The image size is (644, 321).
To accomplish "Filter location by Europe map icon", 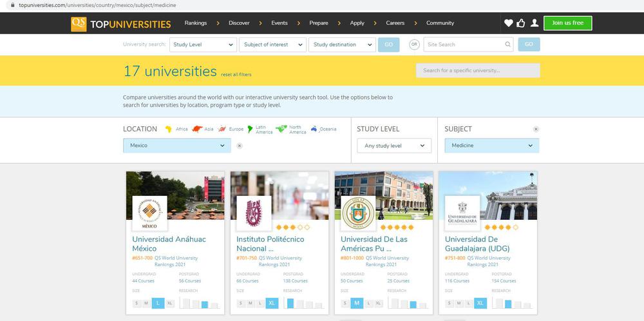I will [x=222, y=129].
